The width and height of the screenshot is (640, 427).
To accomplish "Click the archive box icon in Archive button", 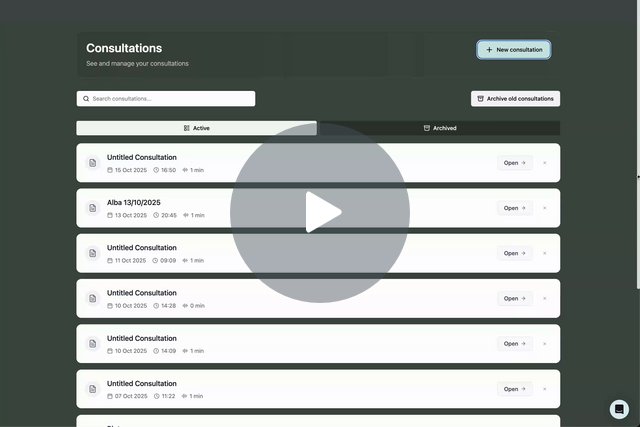I will pos(480,99).
